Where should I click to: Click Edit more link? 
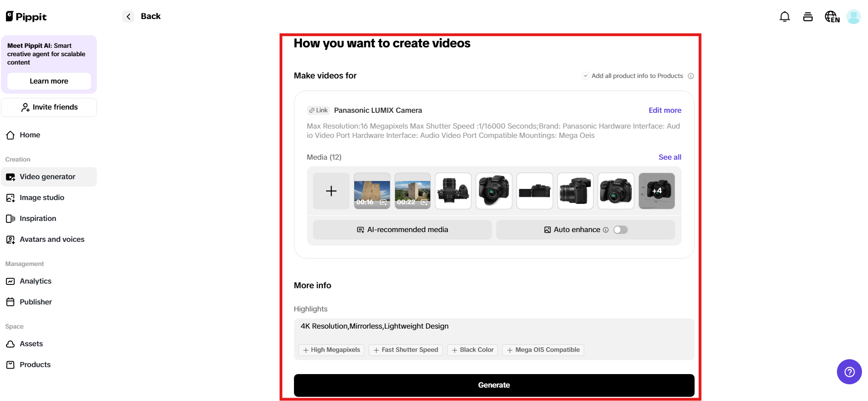point(665,110)
